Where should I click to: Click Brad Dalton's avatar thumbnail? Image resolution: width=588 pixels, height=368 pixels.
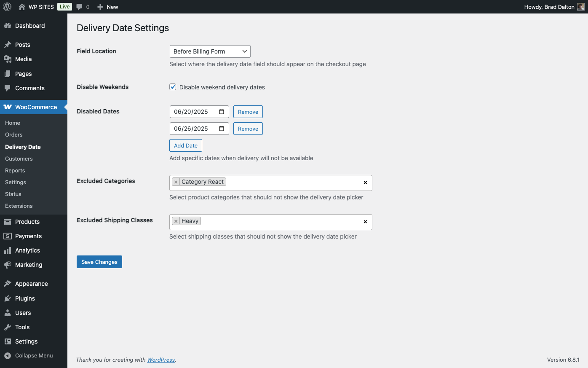[580, 7]
